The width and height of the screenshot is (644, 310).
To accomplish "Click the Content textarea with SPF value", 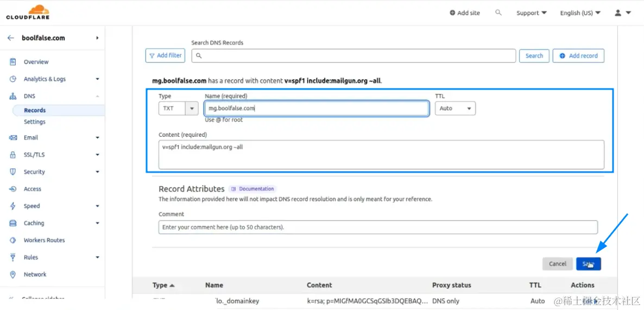I will [x=381, y=154].
